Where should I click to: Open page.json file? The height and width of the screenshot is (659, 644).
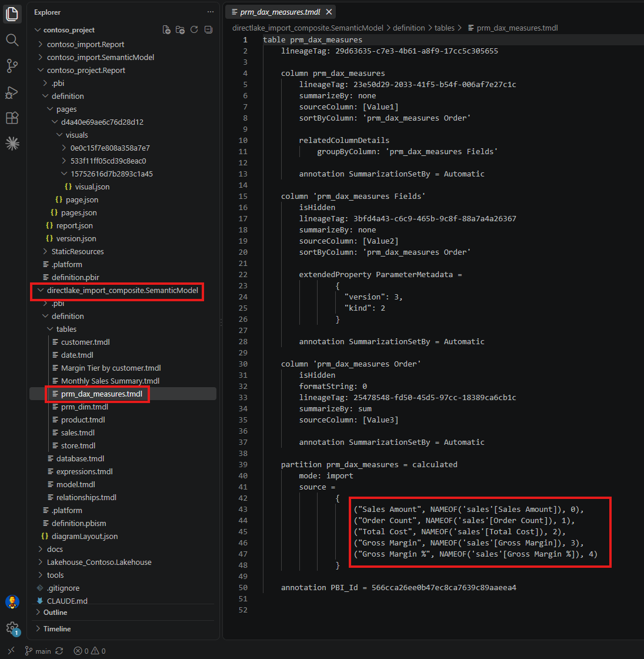(x=82, y=199)
